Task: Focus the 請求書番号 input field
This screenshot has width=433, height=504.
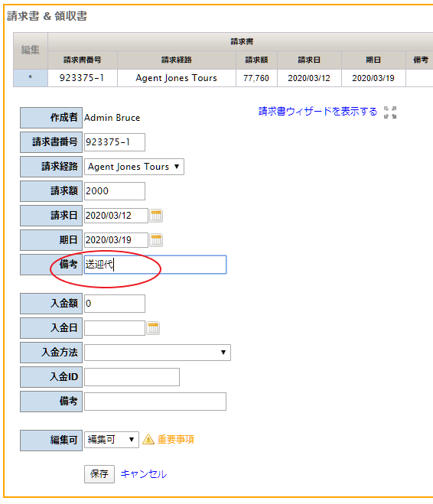Action: 115,142
